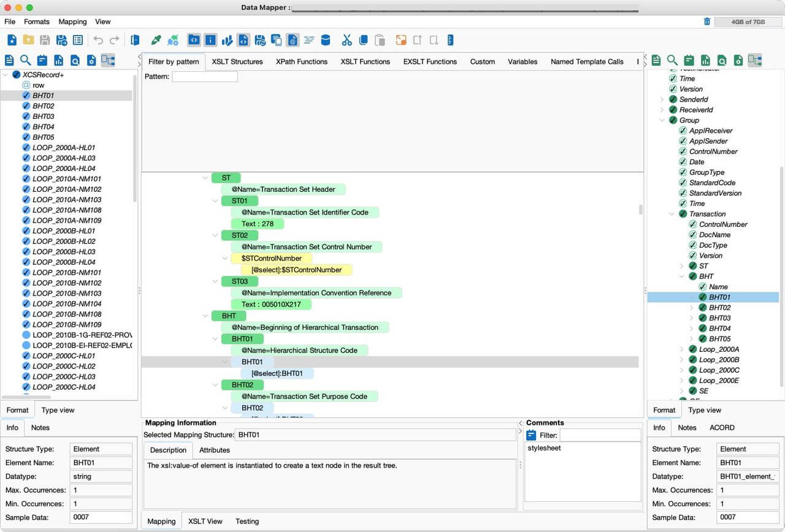Screen dimensions: 785x532
Task: Open the Mapping menu
Action: 72,21
